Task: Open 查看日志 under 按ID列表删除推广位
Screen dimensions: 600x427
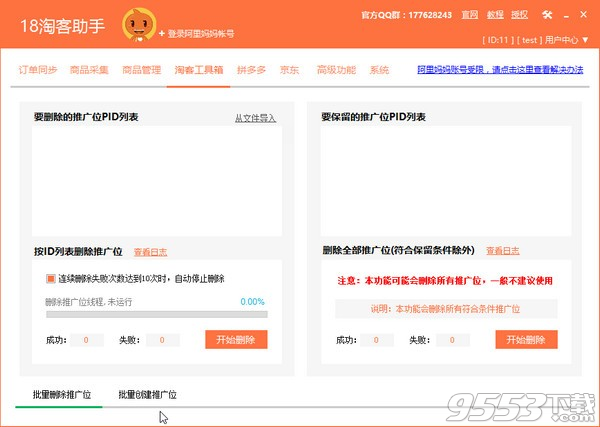Action: tap(150, 252)
